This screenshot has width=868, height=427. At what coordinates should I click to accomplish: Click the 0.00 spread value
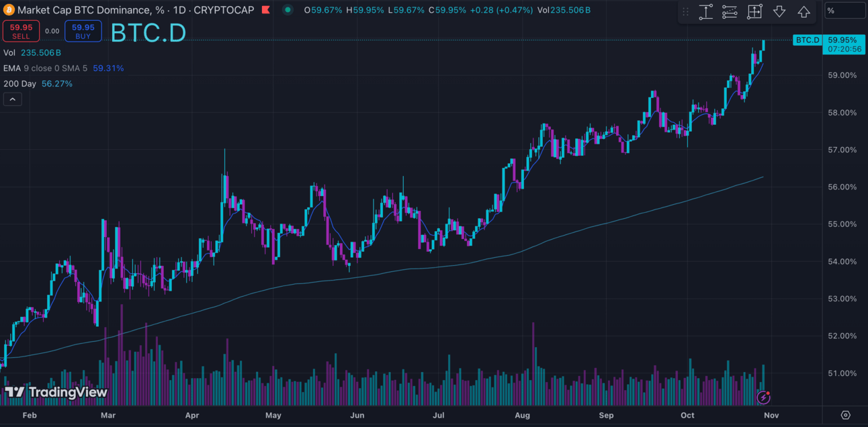tap(52, 31)
